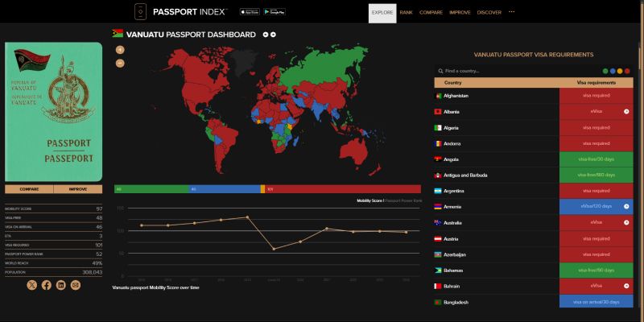The height and width of the screenshot is (322, 644).
Task: Click the World Reach 49% row
Action: [x=53, y=263]
